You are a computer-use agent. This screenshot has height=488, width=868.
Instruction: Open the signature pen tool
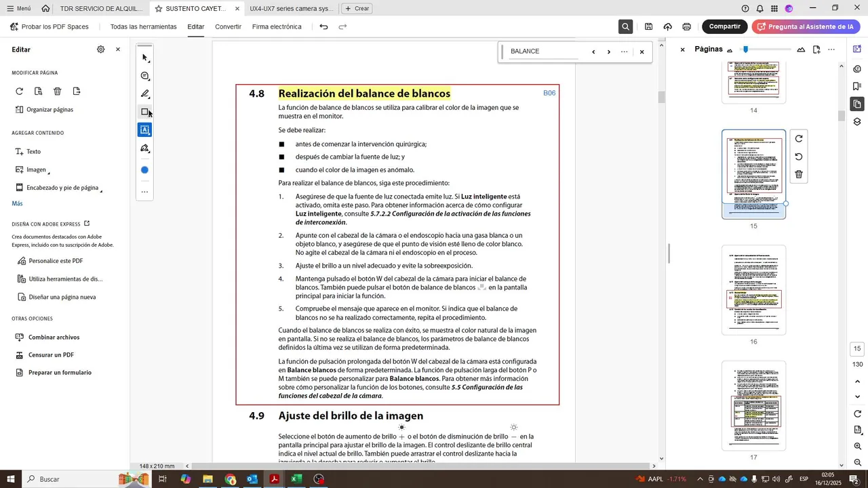click(144, 148)
